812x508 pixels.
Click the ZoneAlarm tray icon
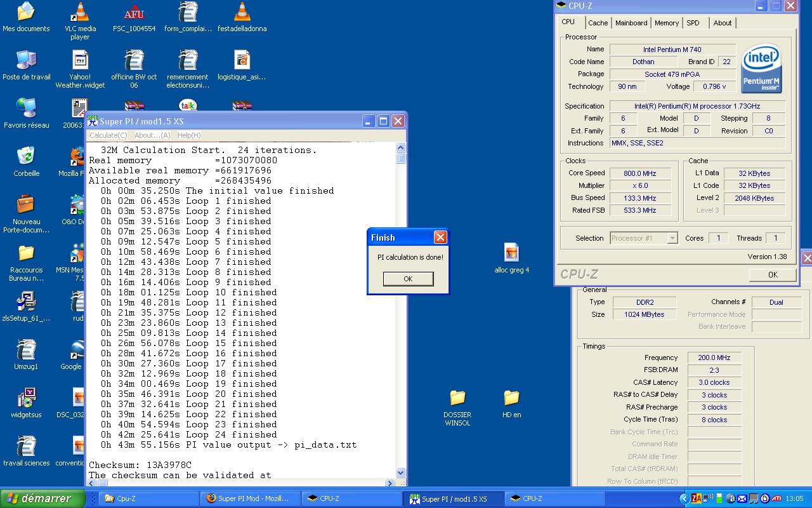(x=697, y=498)
